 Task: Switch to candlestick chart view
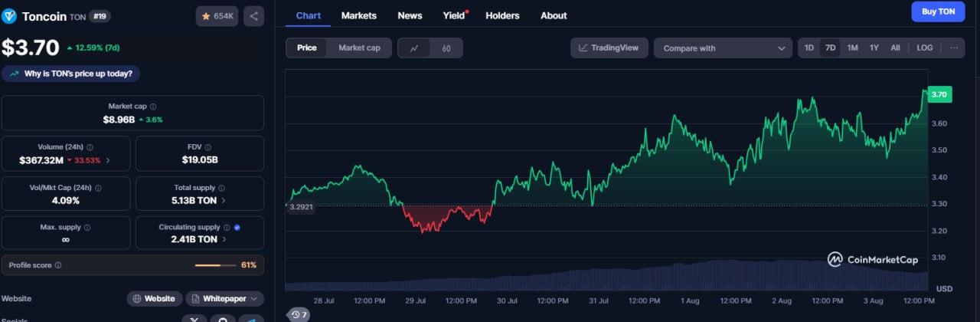446,48
